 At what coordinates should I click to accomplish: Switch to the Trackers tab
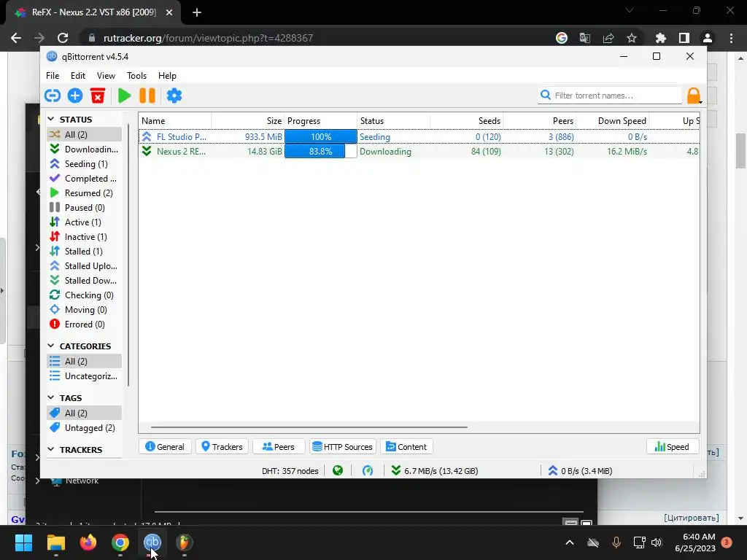222,447
